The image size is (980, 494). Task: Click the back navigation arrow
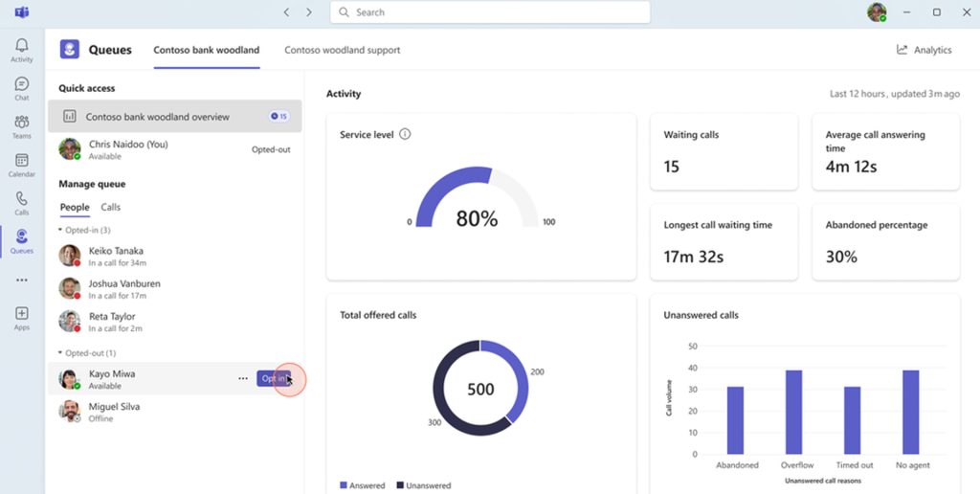286,11
